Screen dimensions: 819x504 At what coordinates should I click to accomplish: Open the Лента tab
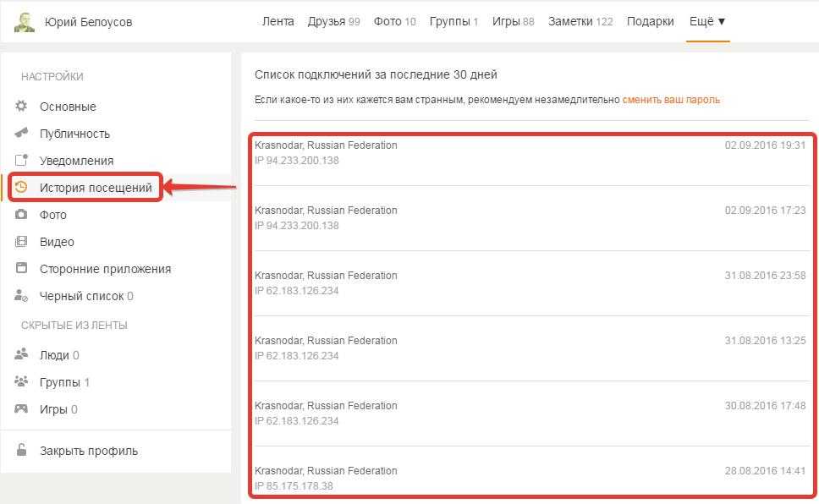point(278,21)
